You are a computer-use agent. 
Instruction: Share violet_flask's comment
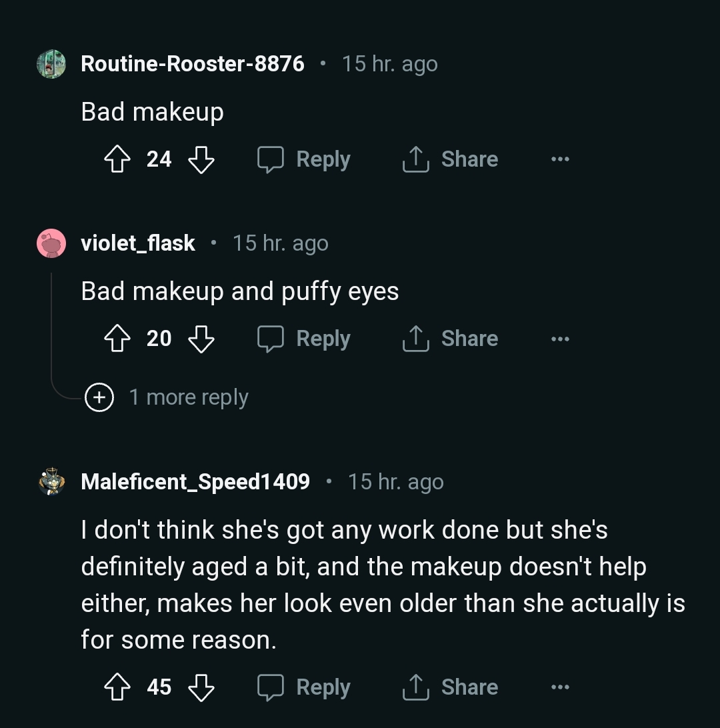point(451,339)
